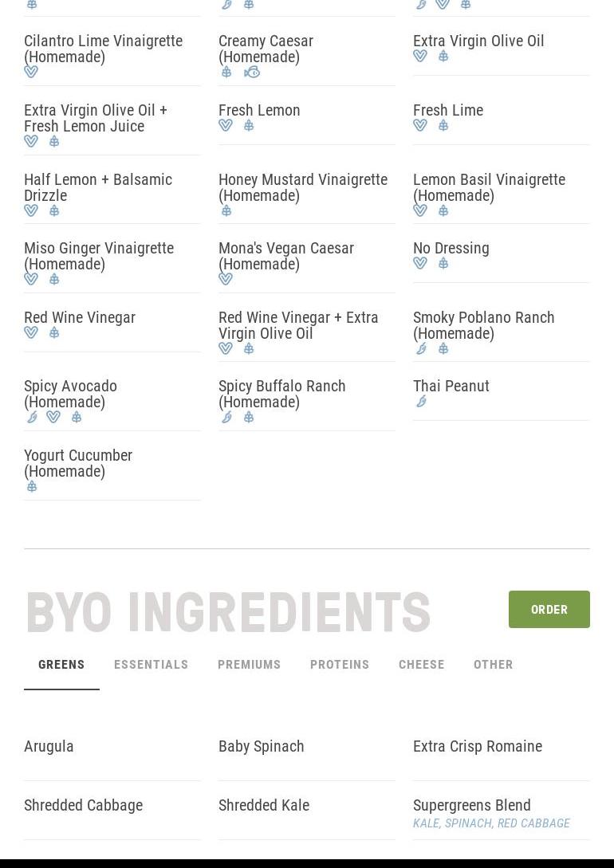Click the fish allergen icon under Creamy Caesar

252,72
